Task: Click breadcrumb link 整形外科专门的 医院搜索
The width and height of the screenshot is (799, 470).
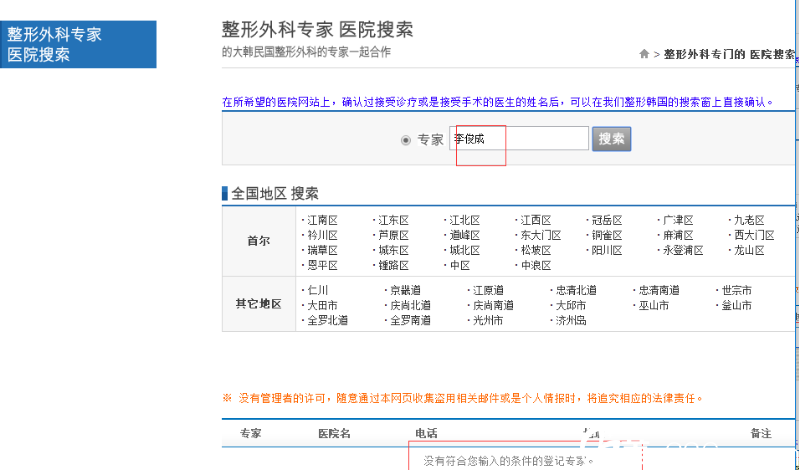Action: point(730,54)
